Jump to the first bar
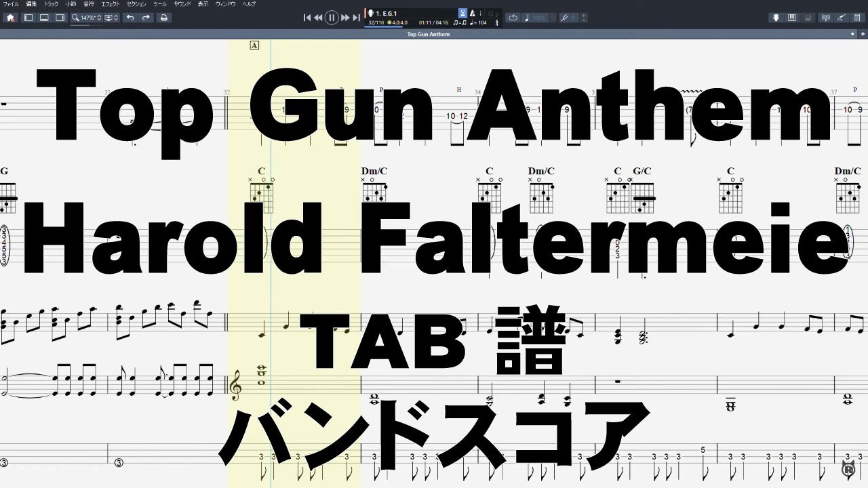Viewport: 868px width, 488px height. 307,18
